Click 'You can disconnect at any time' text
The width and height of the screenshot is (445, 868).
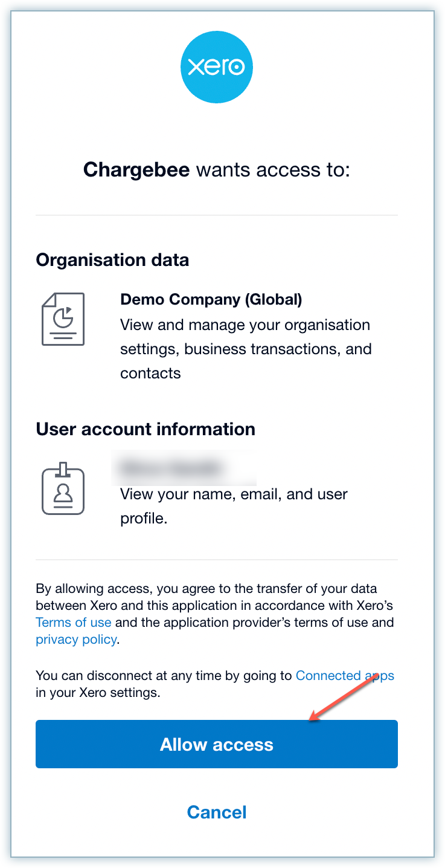click(165, 676)
